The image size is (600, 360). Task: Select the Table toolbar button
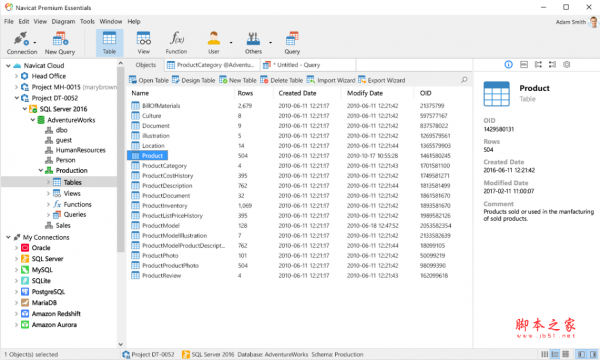tap(109, 43)
